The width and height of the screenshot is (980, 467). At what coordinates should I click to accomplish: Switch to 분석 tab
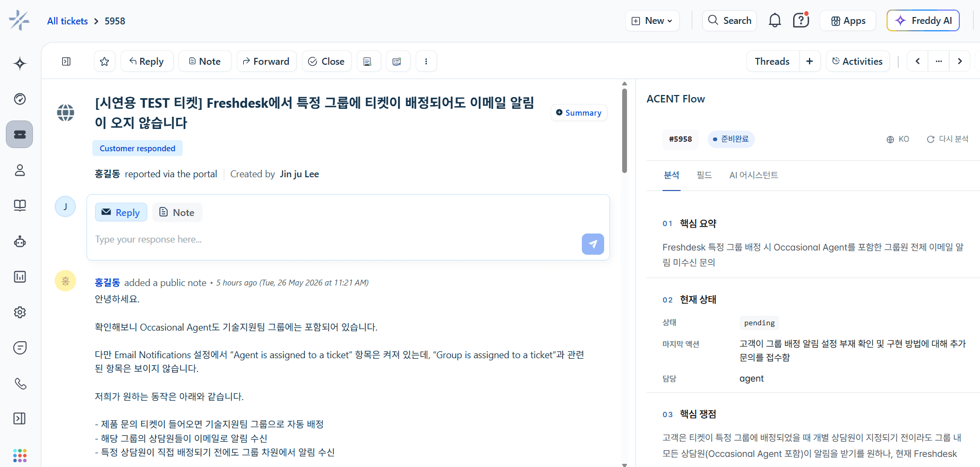coord(672,175)
